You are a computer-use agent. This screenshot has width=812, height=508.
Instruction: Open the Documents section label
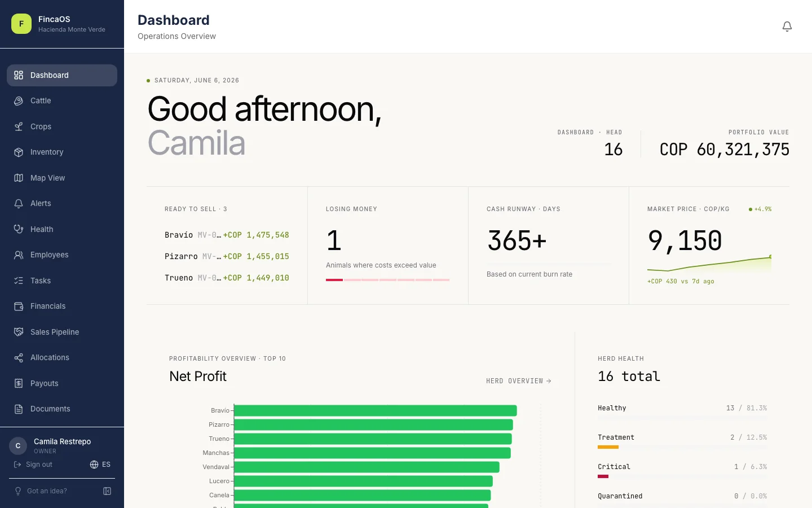(x=50, y=409)
